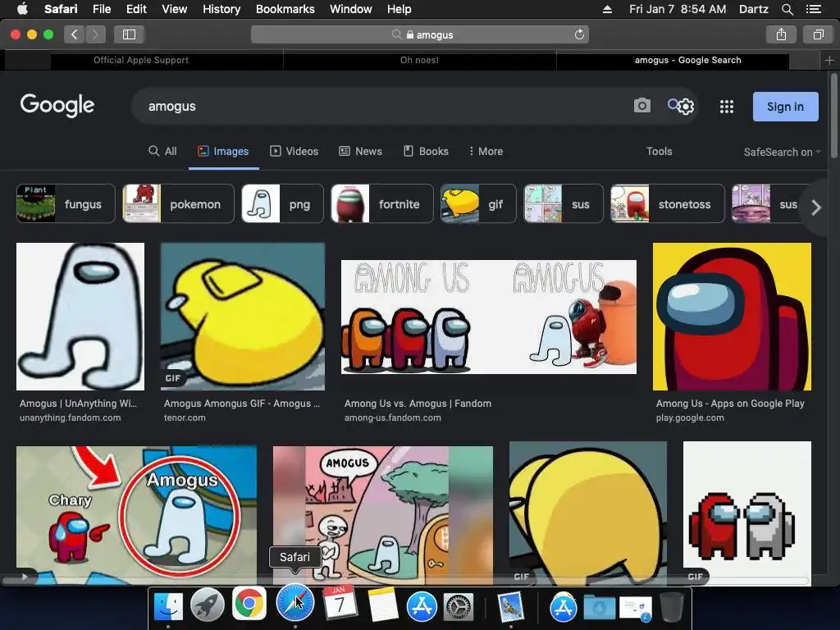
Task: Open Trash in the Dock
Action: (671, 607)
